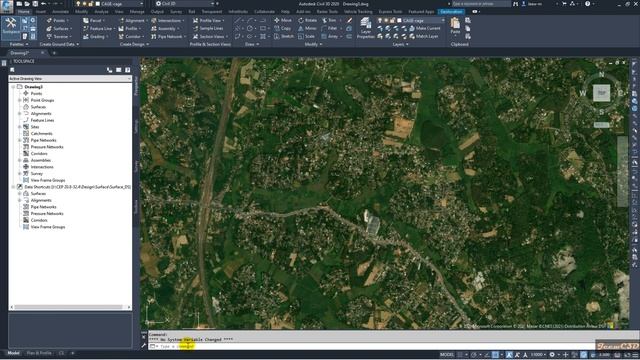This screenshot has height=360, width=640.
Task: Switch to the Geolocation ribbon tab
Action: pos(451,12)
